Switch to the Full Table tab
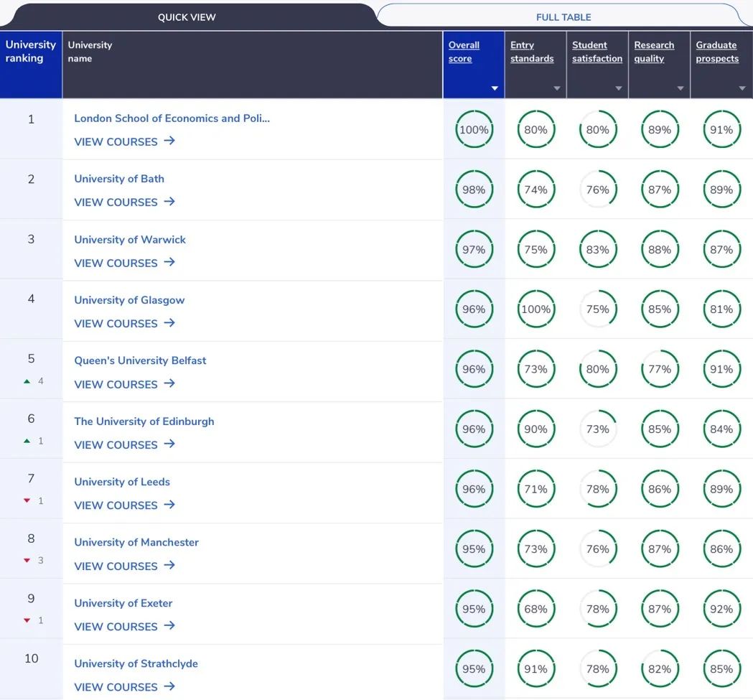This screenshot has height=700, width=753. (563, 17)
